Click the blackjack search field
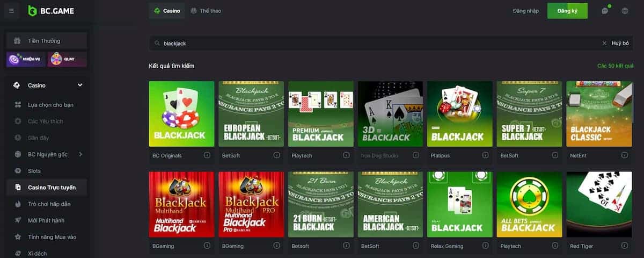The height and width of the screenshot is (258, 644). [376, 43]
